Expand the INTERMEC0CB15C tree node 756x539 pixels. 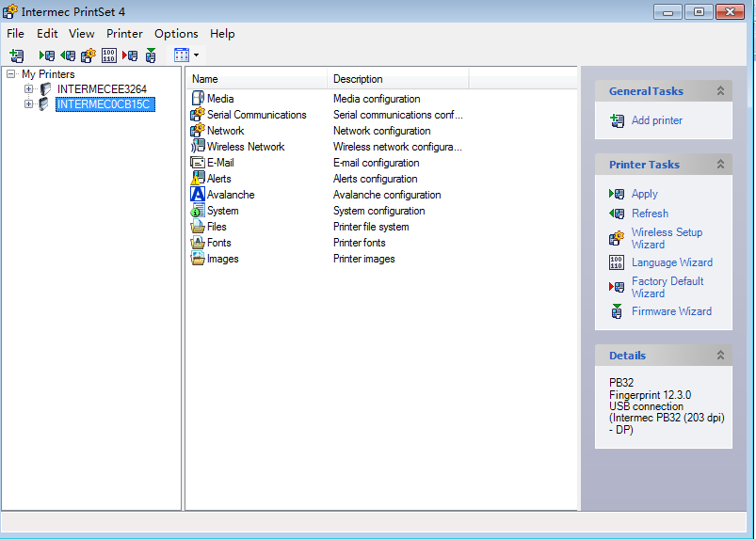[x=28, y=104]
